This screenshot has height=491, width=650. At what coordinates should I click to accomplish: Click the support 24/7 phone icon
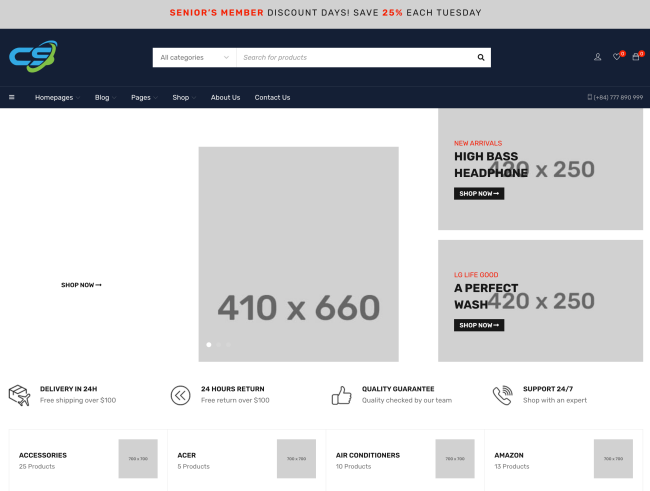[x=502, y=395]
